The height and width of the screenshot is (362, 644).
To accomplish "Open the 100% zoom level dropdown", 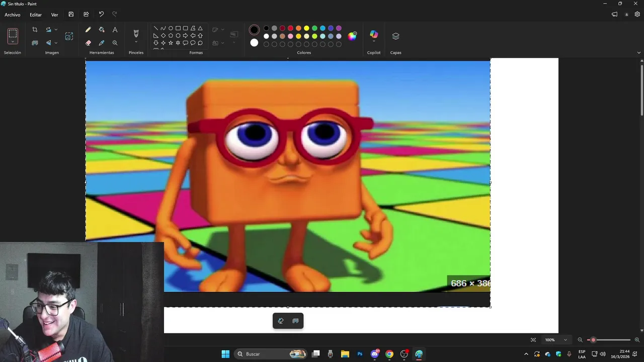I will pos(555,340).
